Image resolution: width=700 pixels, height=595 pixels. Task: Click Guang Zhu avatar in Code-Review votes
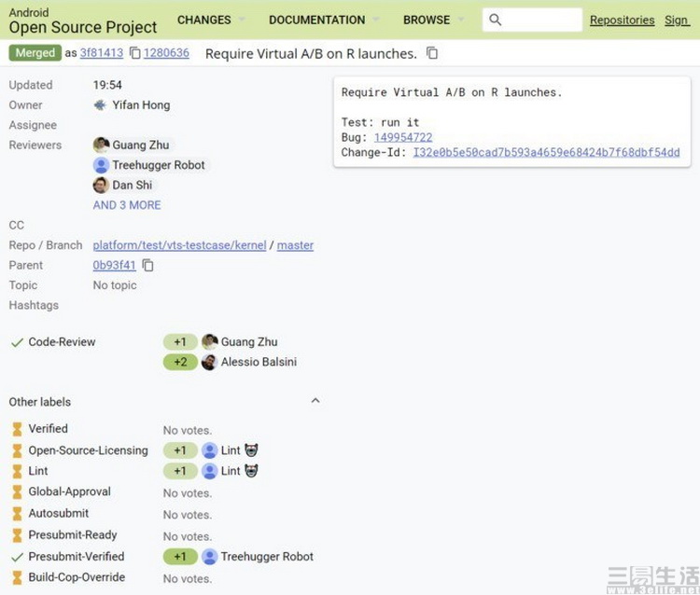coord(209,342)
